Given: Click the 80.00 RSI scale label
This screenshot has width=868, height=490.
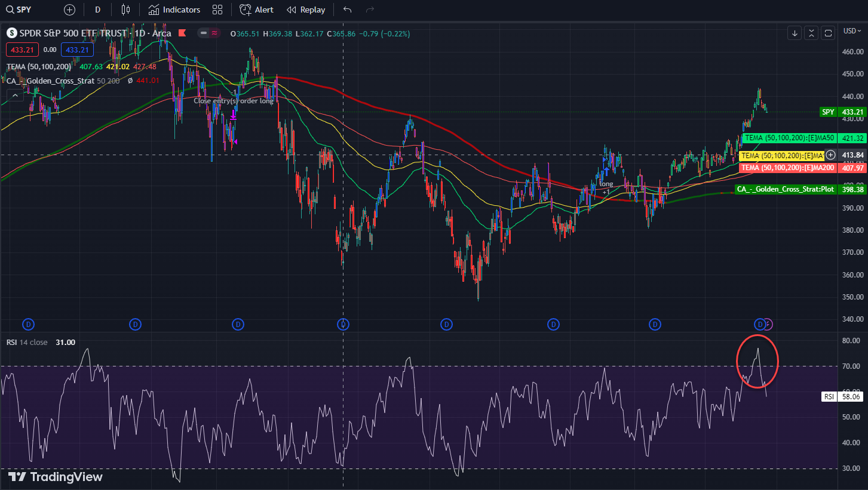Looking at the screenshot, I should tap(851, 341).
